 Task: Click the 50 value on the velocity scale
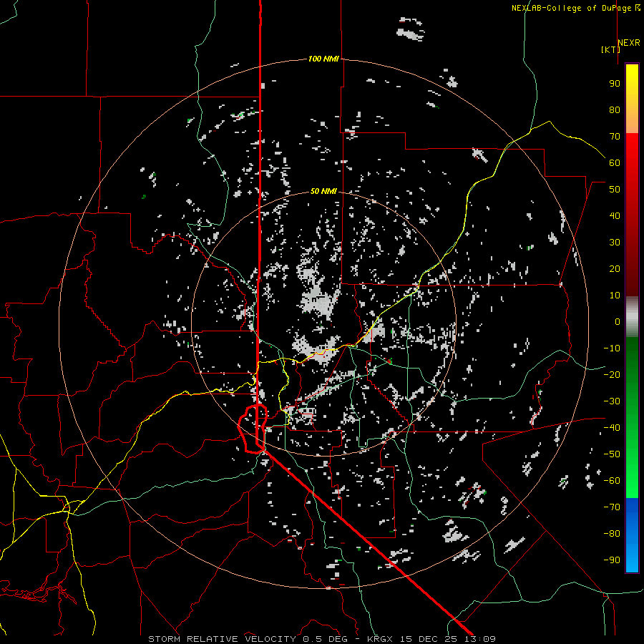(x=615, y=190)
